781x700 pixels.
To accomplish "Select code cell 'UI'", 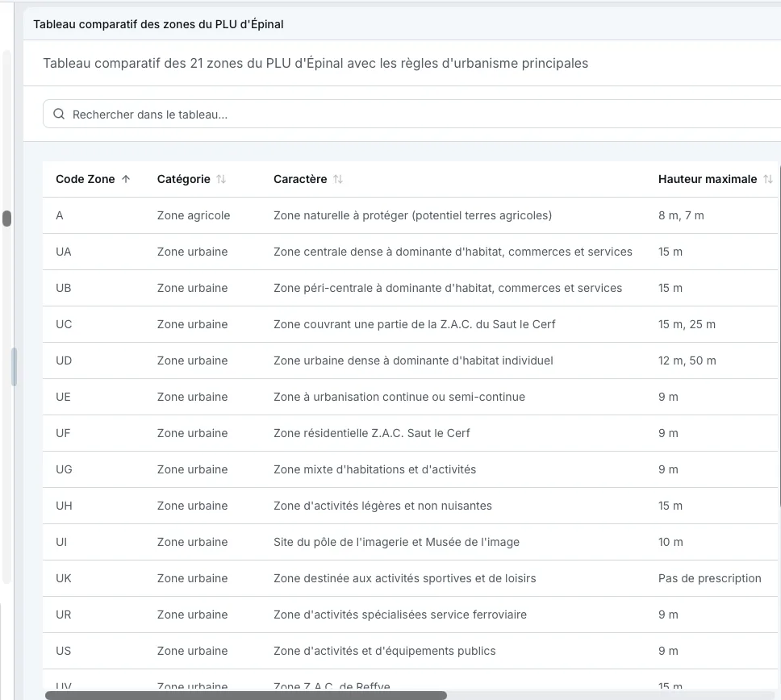I will point(61,543).
